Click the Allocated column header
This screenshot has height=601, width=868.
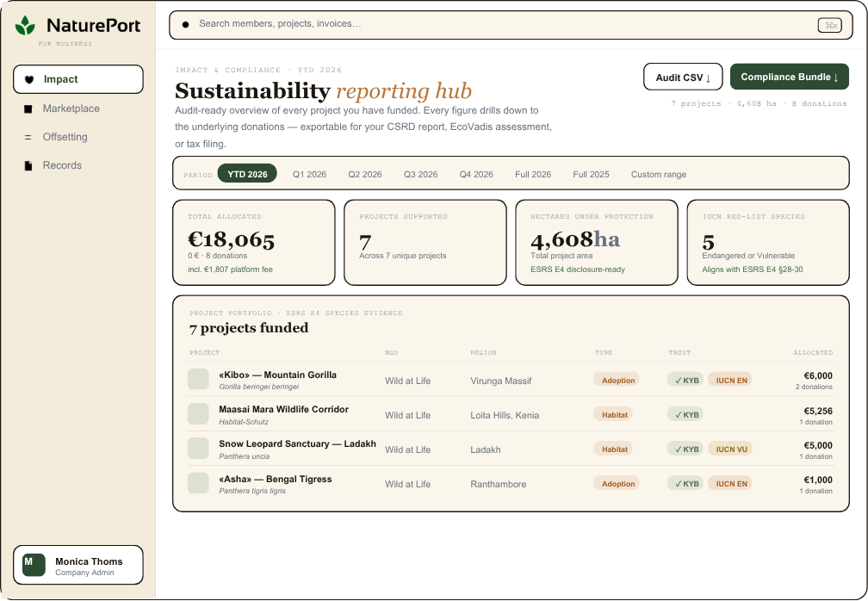(813, 352)
